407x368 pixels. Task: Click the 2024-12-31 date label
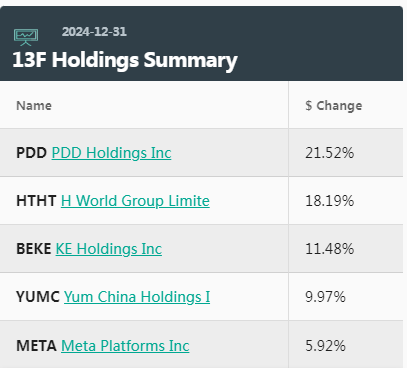coord(94,32)
